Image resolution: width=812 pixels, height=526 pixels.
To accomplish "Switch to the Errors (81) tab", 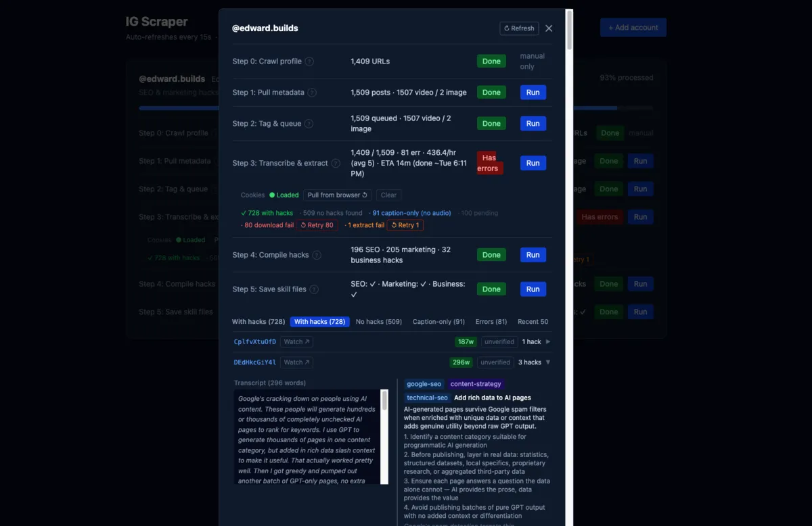I will pyautogui.click(x=491, y=321).
